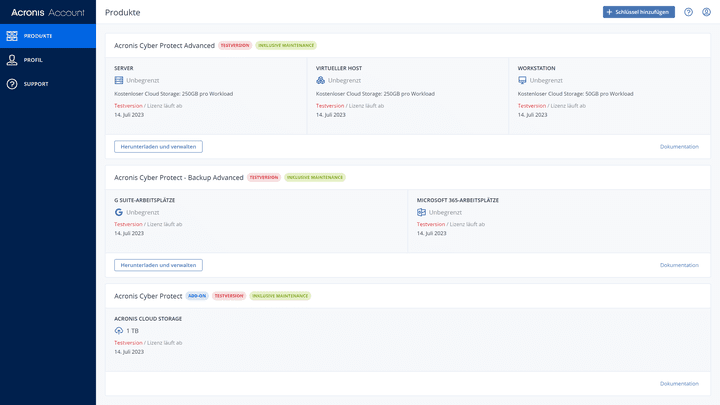The width and height of the screenshot is (720, 405).
Task: Click Inklusive Maintenance badge in the Add-on product row
Action: point(280,296)
